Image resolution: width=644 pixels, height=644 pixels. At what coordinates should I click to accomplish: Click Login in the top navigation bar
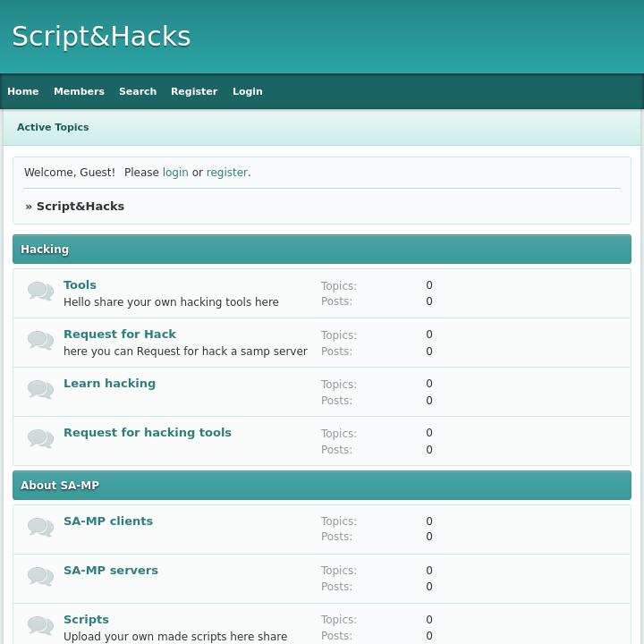pyautogui.click(x=248, y=91)
